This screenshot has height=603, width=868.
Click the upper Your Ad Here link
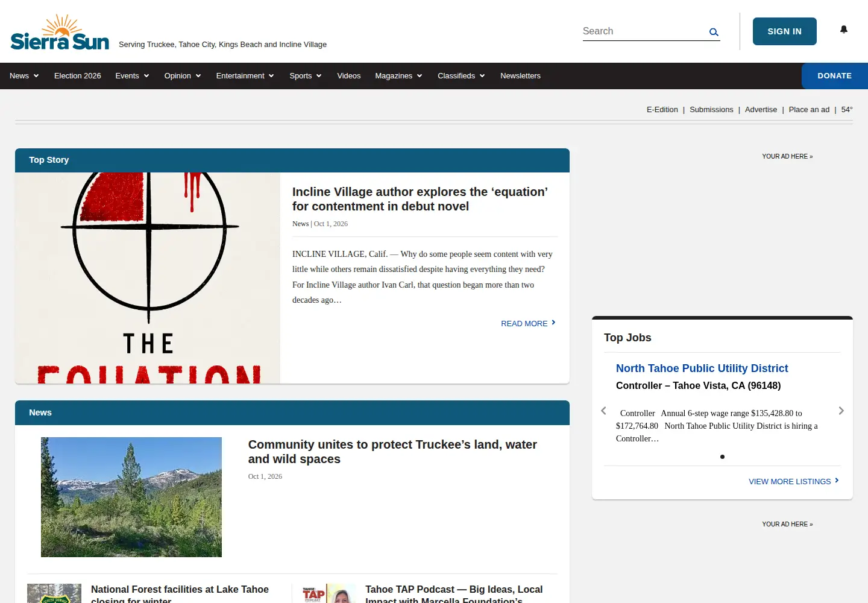[787, 157]
